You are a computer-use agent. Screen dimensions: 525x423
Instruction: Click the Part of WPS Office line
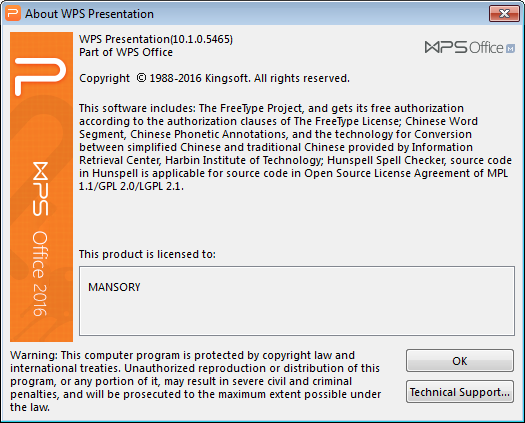pyautogui.click(x=126, y=52)
